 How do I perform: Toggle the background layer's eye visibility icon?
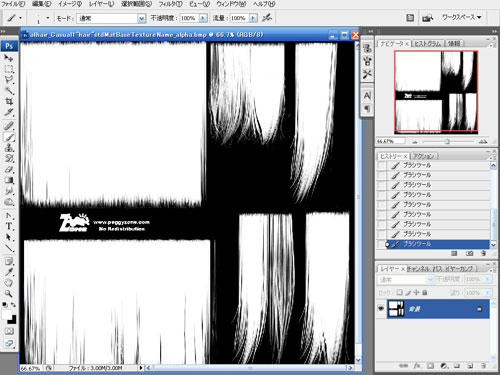click(381, 309)
